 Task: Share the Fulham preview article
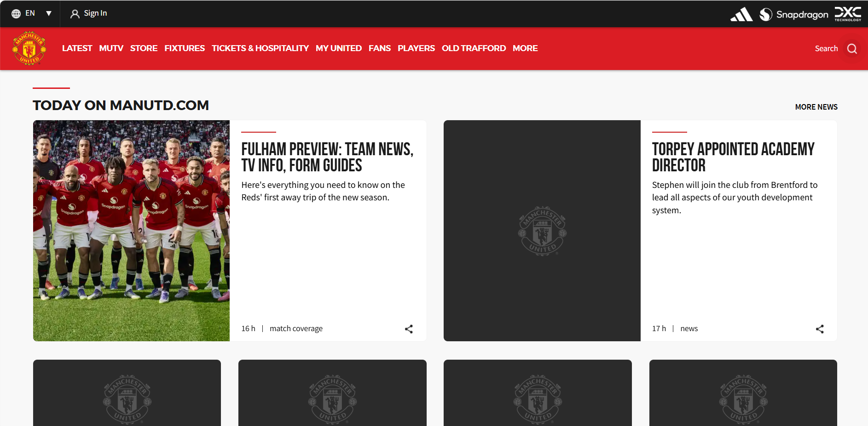409,329
